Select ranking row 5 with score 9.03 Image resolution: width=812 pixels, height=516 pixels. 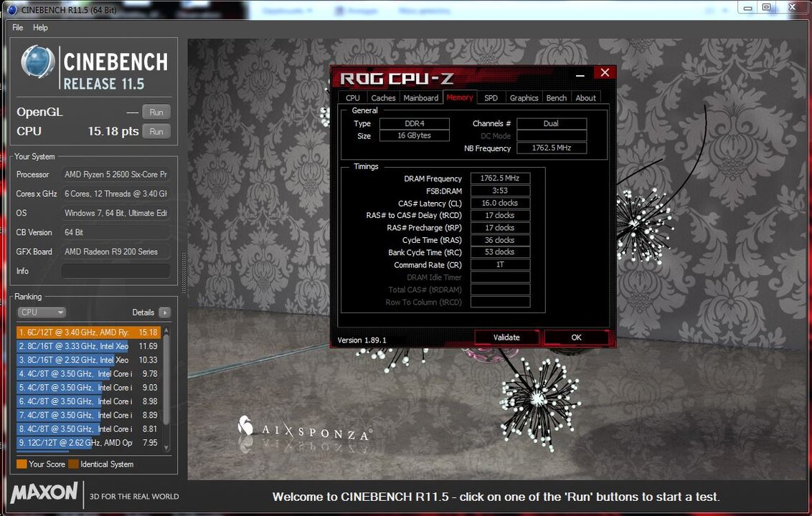[x=88, y=387]
